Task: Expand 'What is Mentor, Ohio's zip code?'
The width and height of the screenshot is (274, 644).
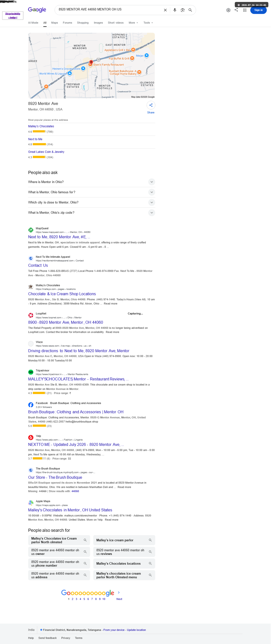Action: coord(91,212)
